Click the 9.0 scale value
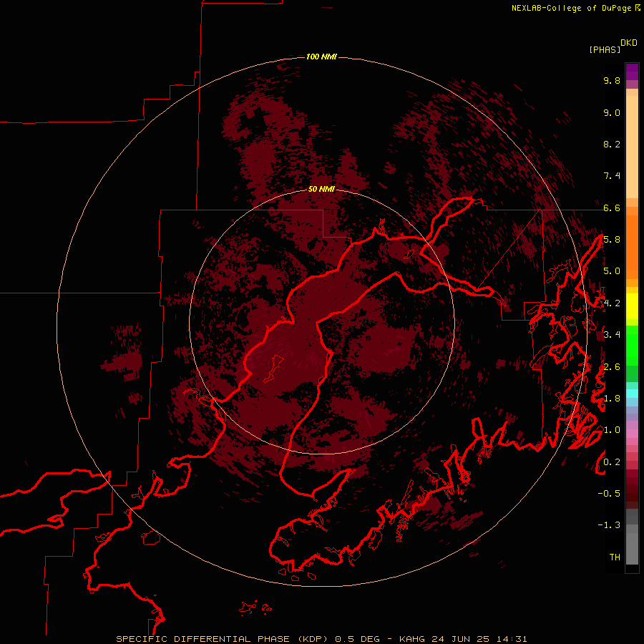The height and width of the screenshot is (644, 644). 612,112
